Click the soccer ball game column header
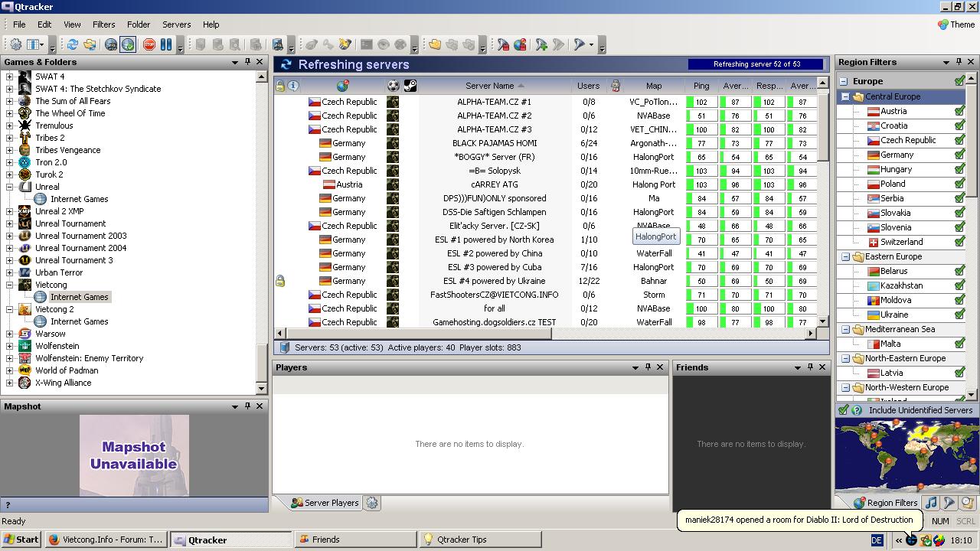Screen dimensions: 980x551 pos(393,86)
